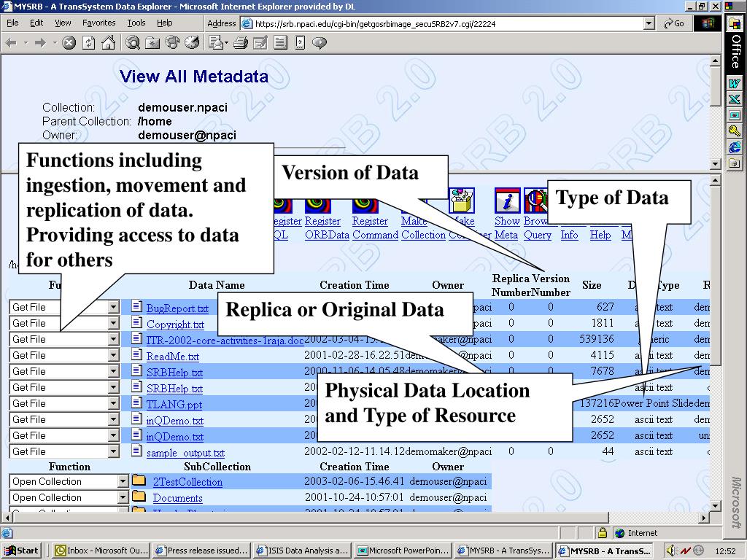The image size is (747, 560).
Task: Open the History clock toolbar icon
Action: tap(192, 43)
